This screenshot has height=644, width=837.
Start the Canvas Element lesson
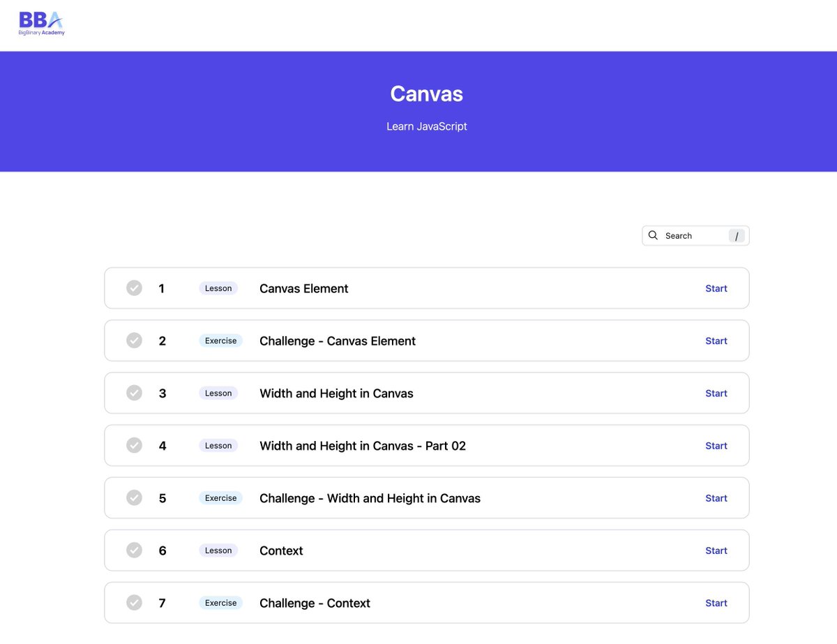(716, 288)
